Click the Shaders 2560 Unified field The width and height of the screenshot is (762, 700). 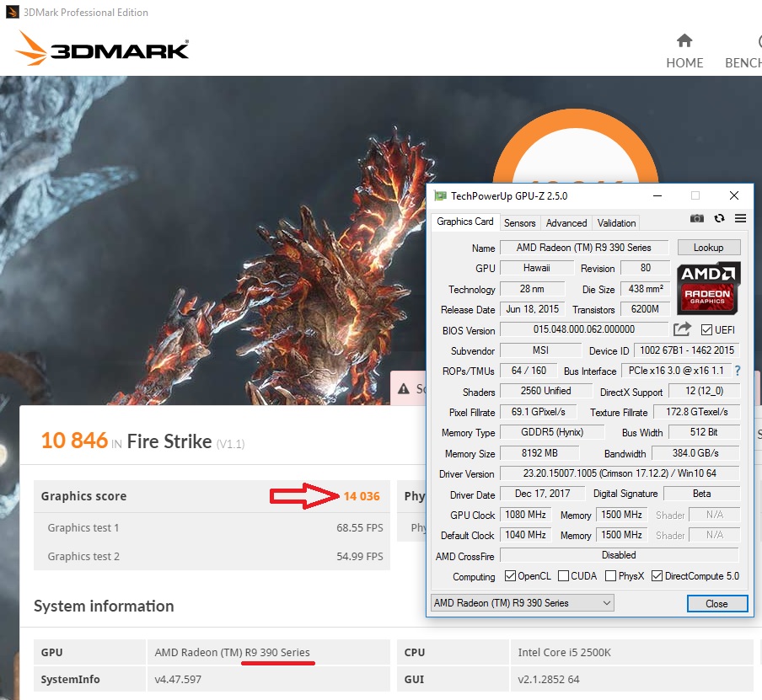(545, 391)
